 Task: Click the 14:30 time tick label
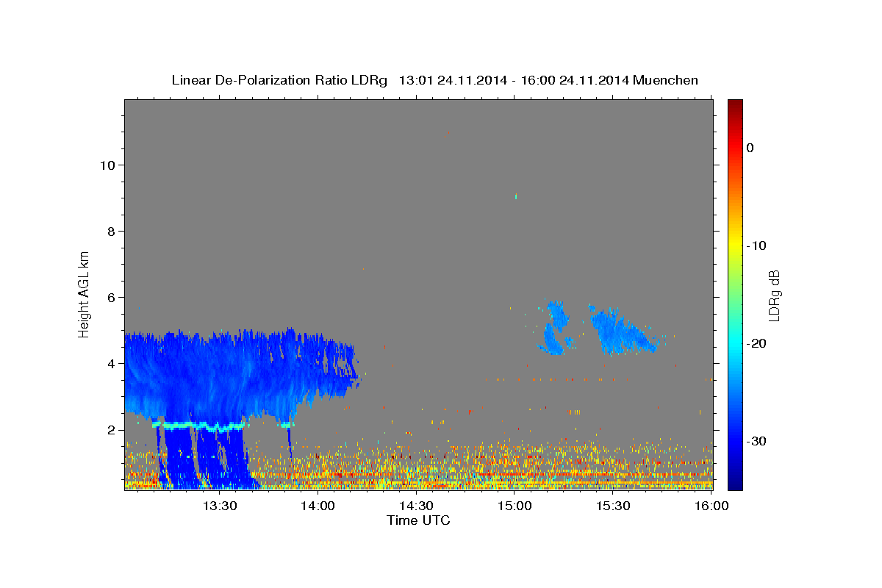415,506
